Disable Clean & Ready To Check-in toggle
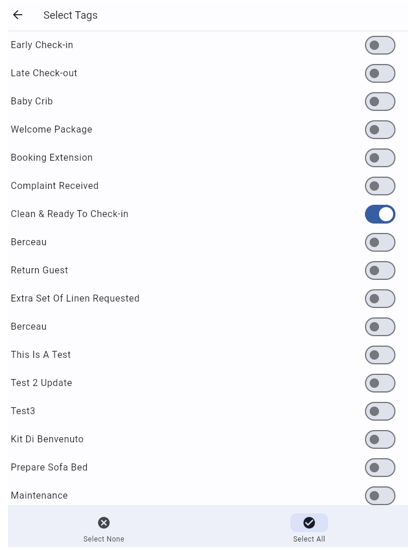 click(380, 214)
